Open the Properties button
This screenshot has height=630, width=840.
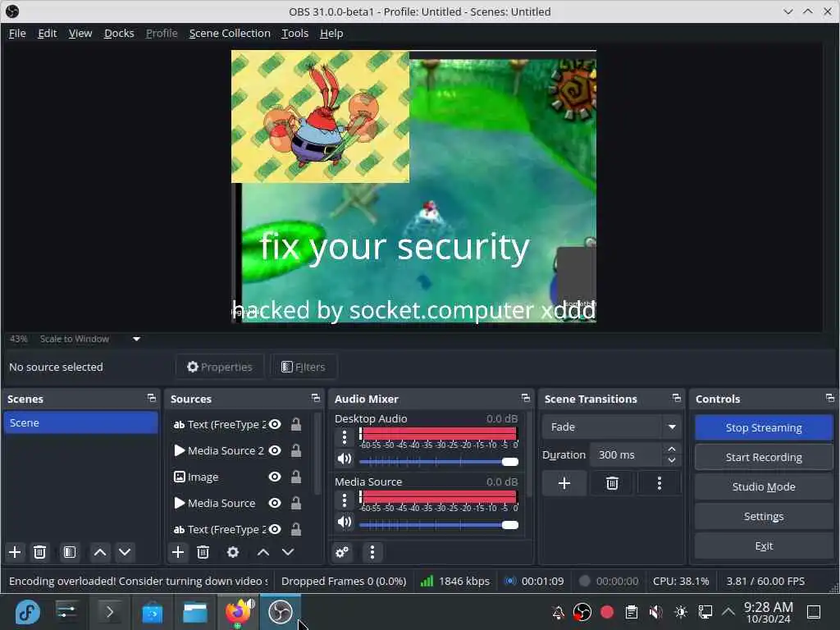(220, 367)
